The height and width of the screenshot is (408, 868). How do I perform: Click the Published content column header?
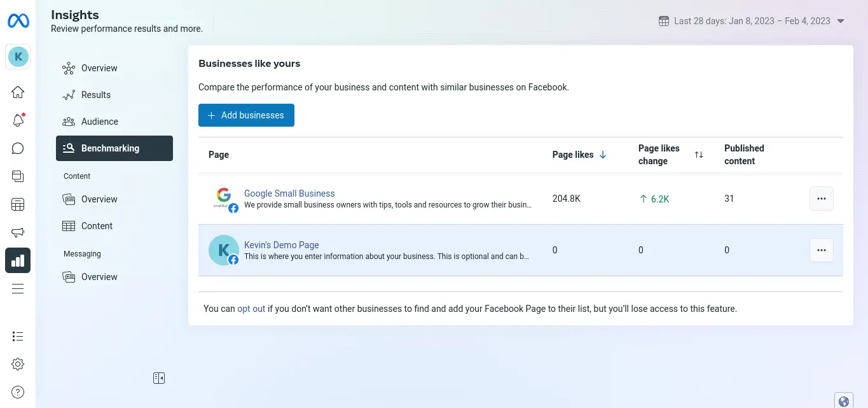(744, 155)
